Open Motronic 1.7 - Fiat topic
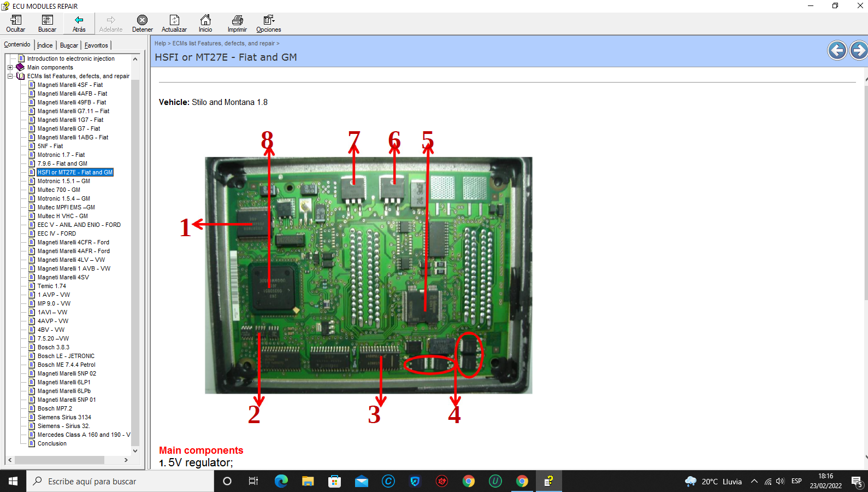Viewport: 868px width, 492px height. 61,155
